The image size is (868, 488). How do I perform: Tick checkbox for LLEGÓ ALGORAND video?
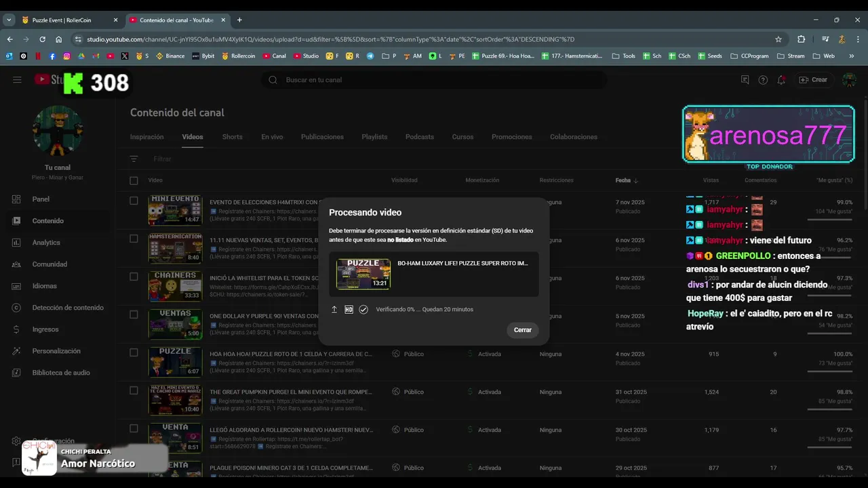pyautogui.click(x=134, y=428)
